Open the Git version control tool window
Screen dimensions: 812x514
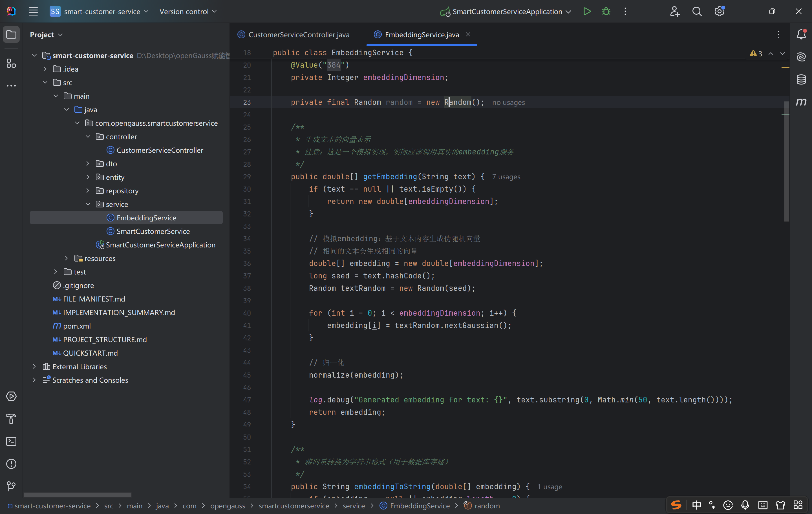coord(11,486)
